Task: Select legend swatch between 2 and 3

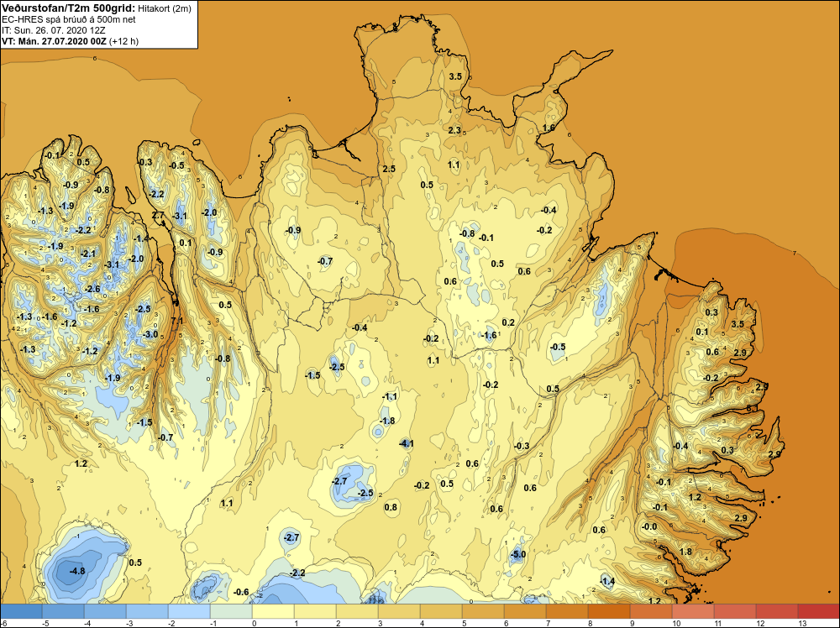Action: click(x=357, y=611)
